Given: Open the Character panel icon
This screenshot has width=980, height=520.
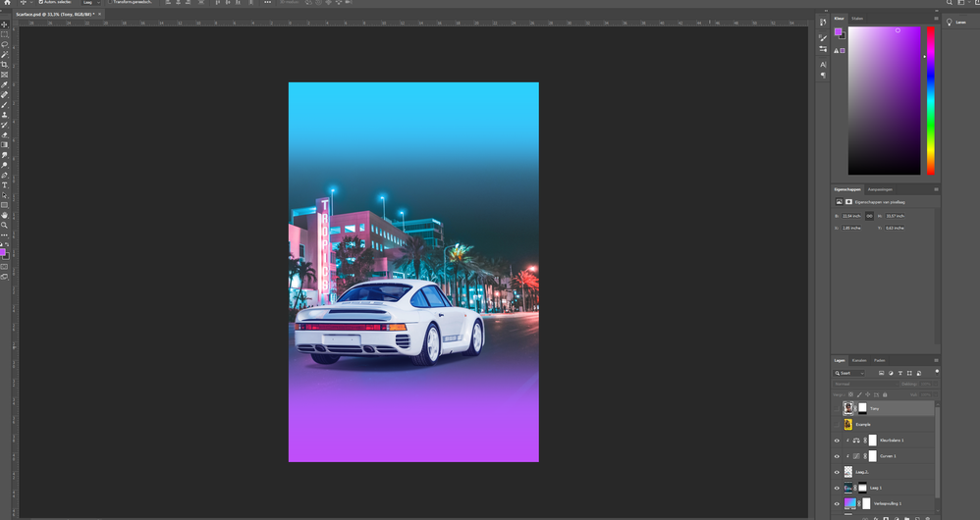Looking at the screenshot, I should point(823,65).
